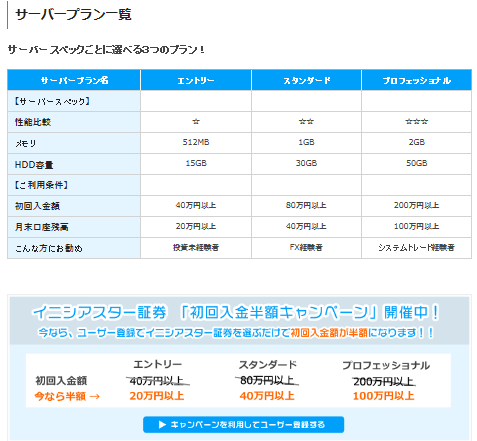Viewport: 477px width, 441px height.
Task: Click the 15GB HDD cell
Action: 196,163
